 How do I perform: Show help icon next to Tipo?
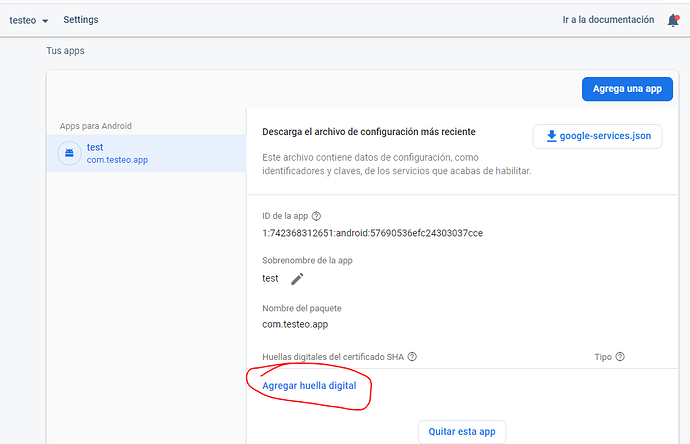coord(621,356)
